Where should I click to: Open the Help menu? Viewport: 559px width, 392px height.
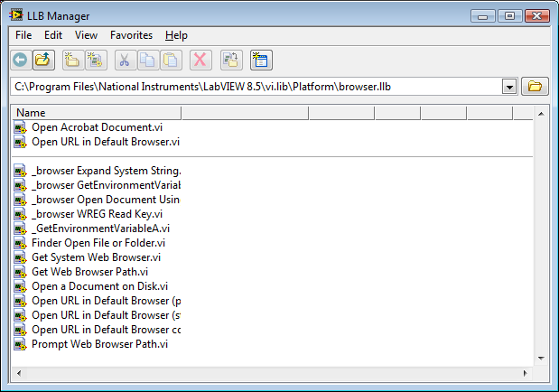[x=176, y=35]
